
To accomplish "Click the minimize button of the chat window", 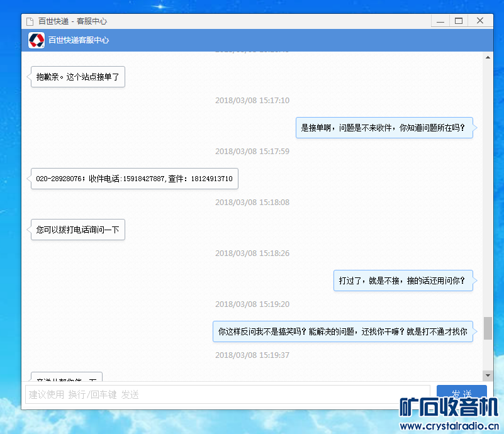I will click(x=440, y=20).
